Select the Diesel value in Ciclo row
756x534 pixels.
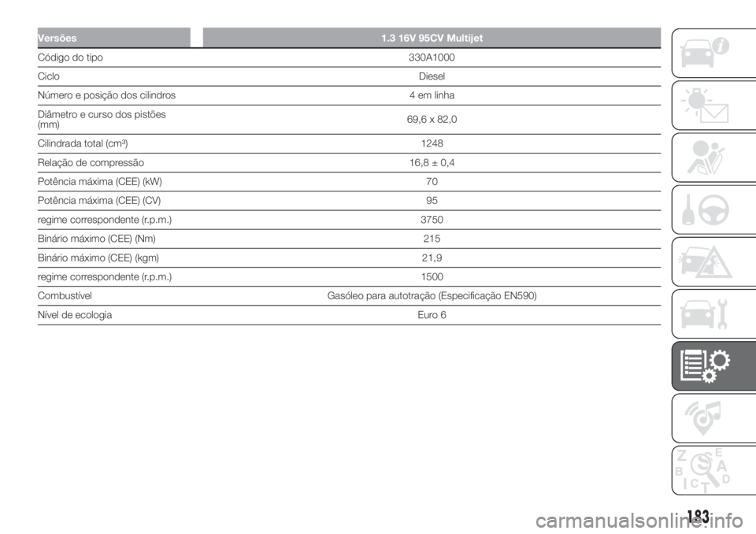coord(432,76)
